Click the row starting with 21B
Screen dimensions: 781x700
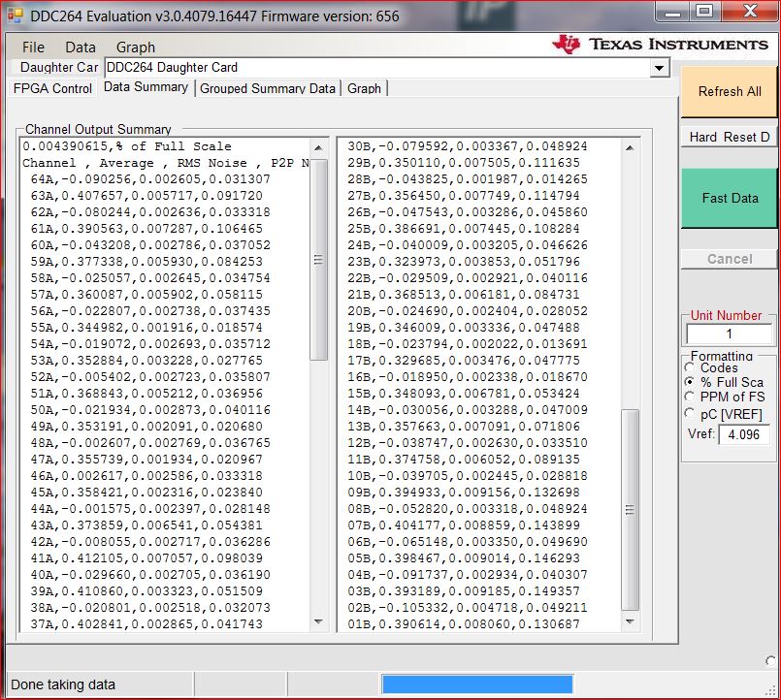click(464, 295)
